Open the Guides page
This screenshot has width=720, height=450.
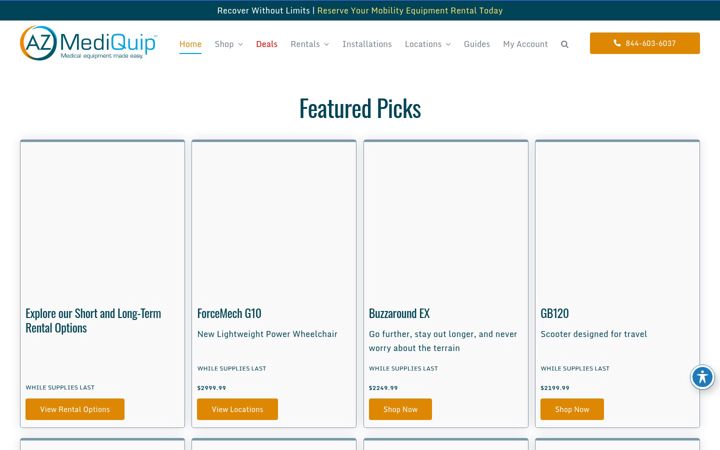coord(477,44)
